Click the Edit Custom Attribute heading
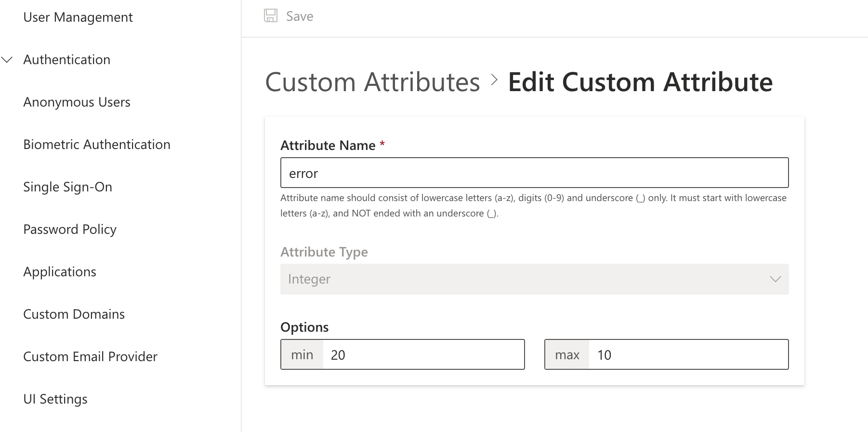 [641, 82]
